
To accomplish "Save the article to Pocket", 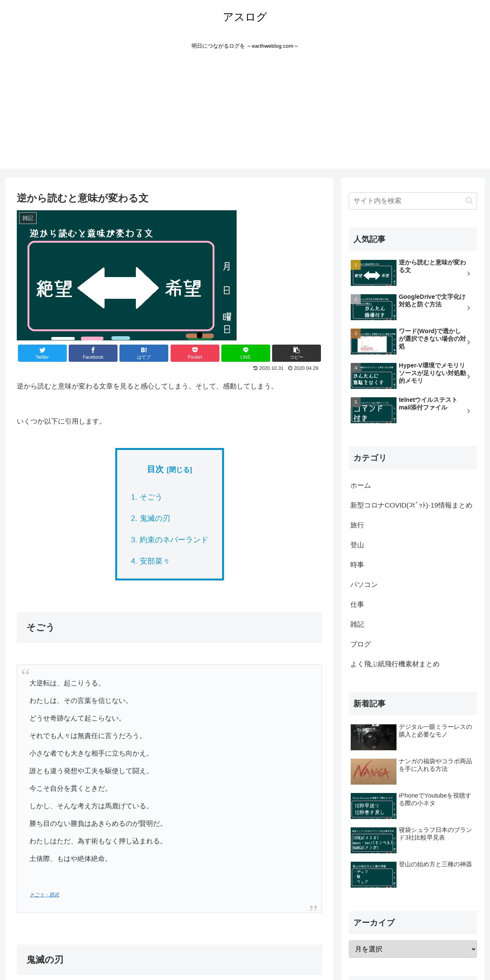I will [195, 353].
